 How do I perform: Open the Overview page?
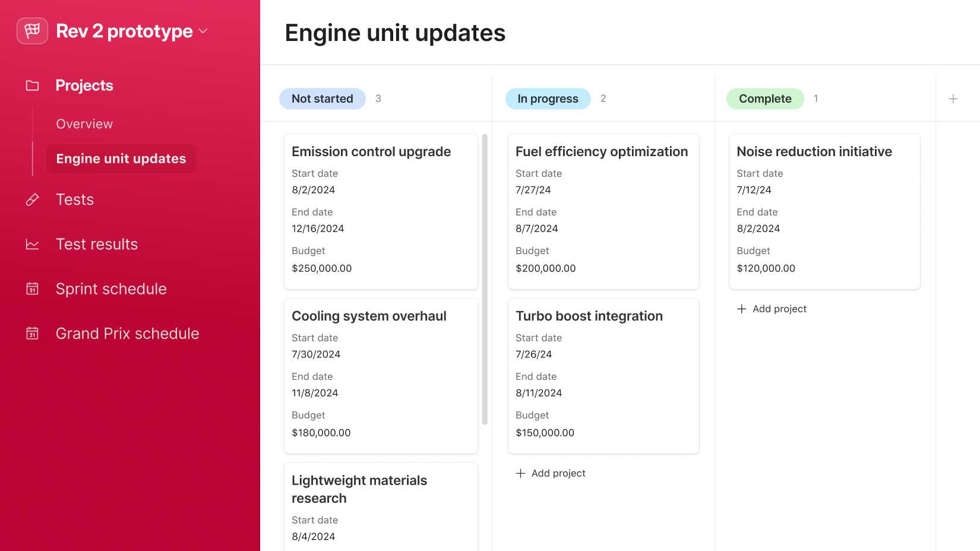click(84, 124)
